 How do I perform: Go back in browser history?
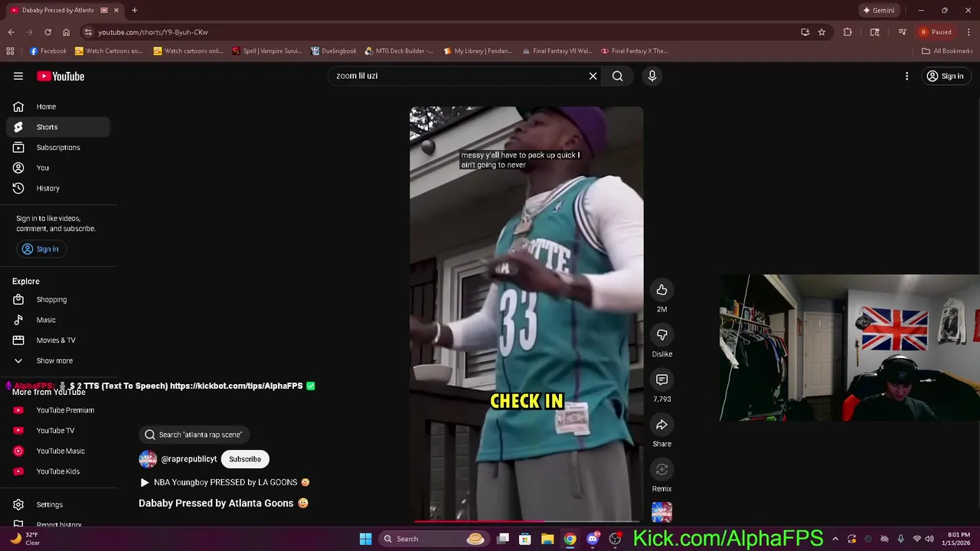pos(11,32)
